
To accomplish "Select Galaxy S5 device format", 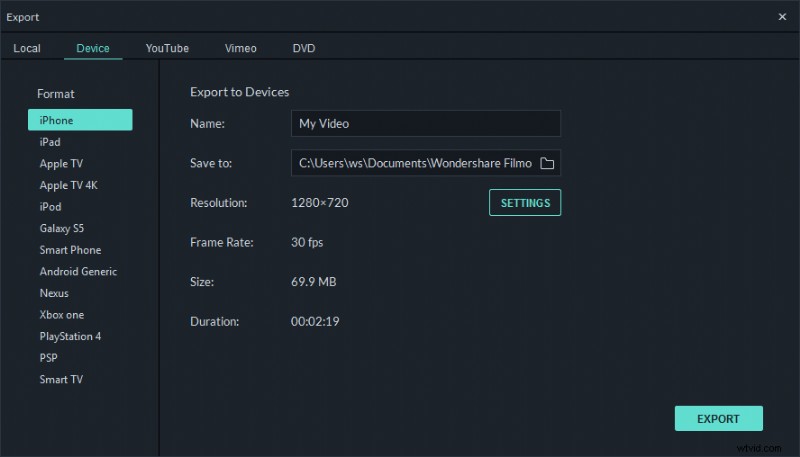I will tap(61, 228).
